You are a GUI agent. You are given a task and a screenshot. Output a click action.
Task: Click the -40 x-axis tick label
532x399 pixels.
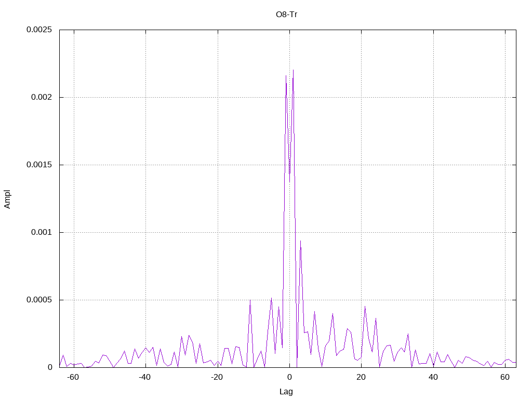pyautogui.click(x=144, y=377)
